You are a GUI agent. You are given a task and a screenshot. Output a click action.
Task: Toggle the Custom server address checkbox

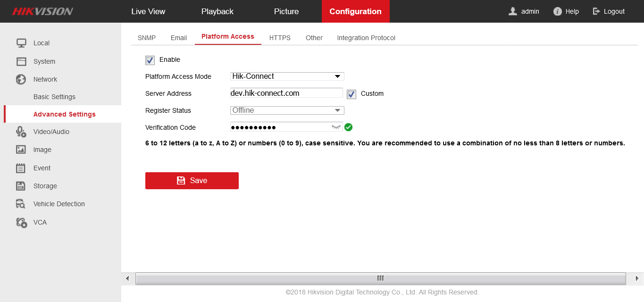tap(351, 94)
